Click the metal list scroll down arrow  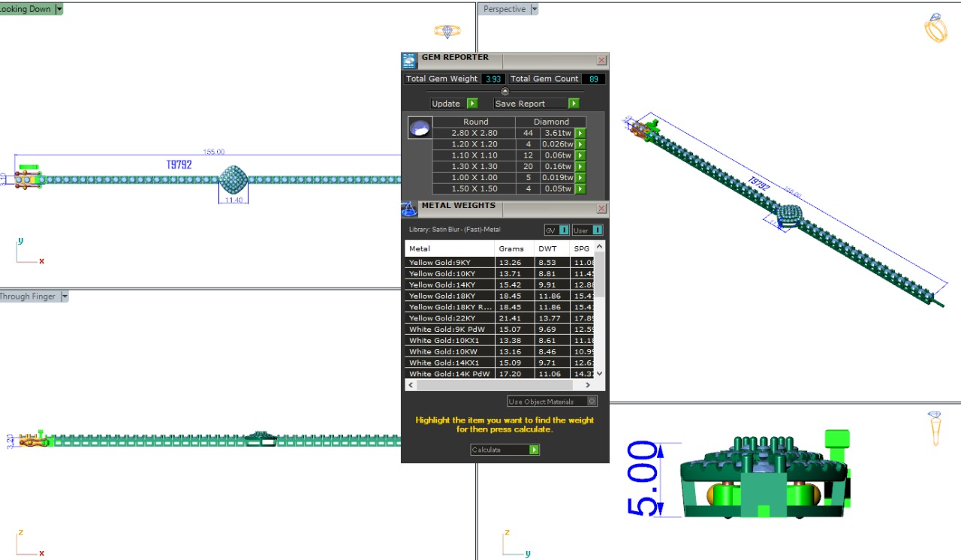pos(599,374)
